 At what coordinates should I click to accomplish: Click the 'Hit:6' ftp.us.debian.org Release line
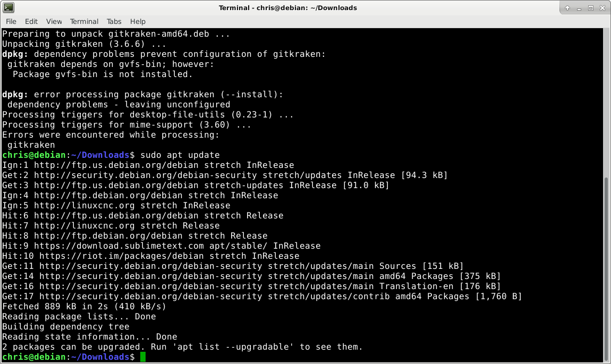[x=142, y=216]
